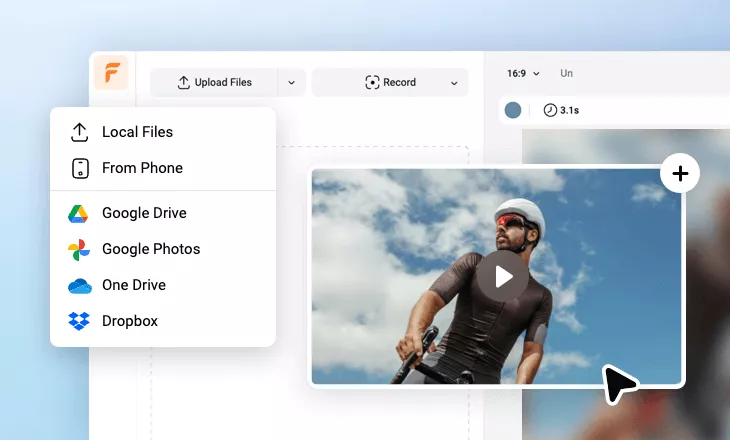Click the Local Files upload arrow icon
The width and height of the screenshot is (730, 440).
(x=80, y=132)
